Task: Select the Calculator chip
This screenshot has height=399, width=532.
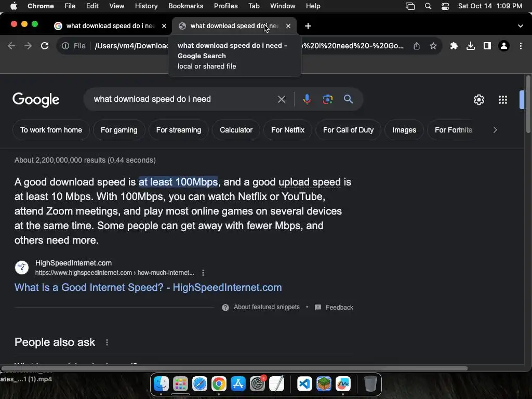Action: click(x=236, y=130)
